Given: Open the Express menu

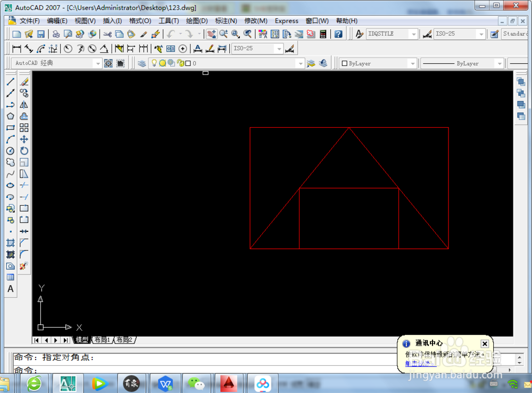Looking at the screenshot, I should [x=286, y=21].
